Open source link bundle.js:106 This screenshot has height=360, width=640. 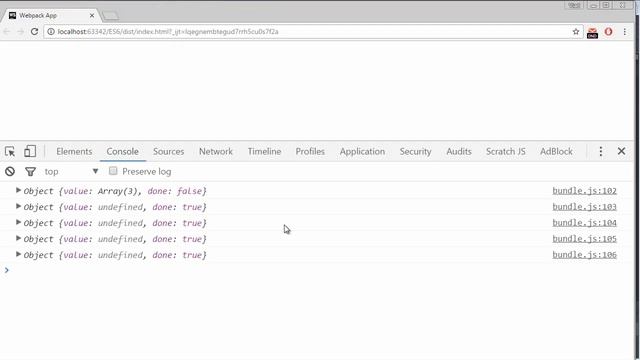pos(584,254)
